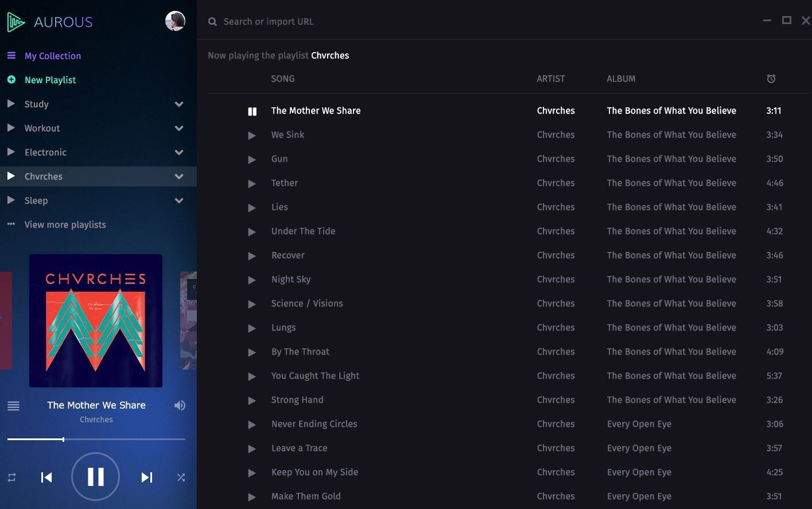Select the Study playlist

pos(36,104)
